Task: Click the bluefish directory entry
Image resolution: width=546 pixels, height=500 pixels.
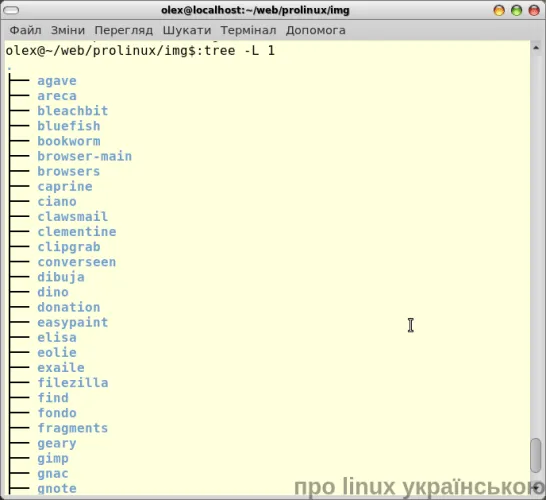Action: coord(69,126)
